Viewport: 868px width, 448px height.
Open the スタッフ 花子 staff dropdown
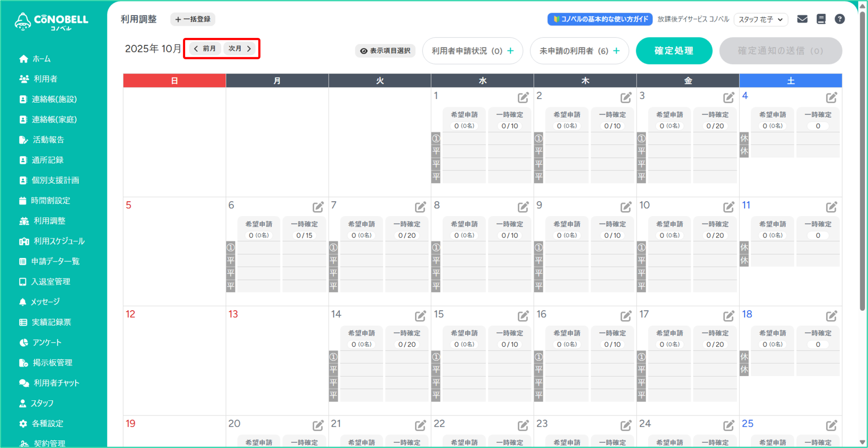761,19
